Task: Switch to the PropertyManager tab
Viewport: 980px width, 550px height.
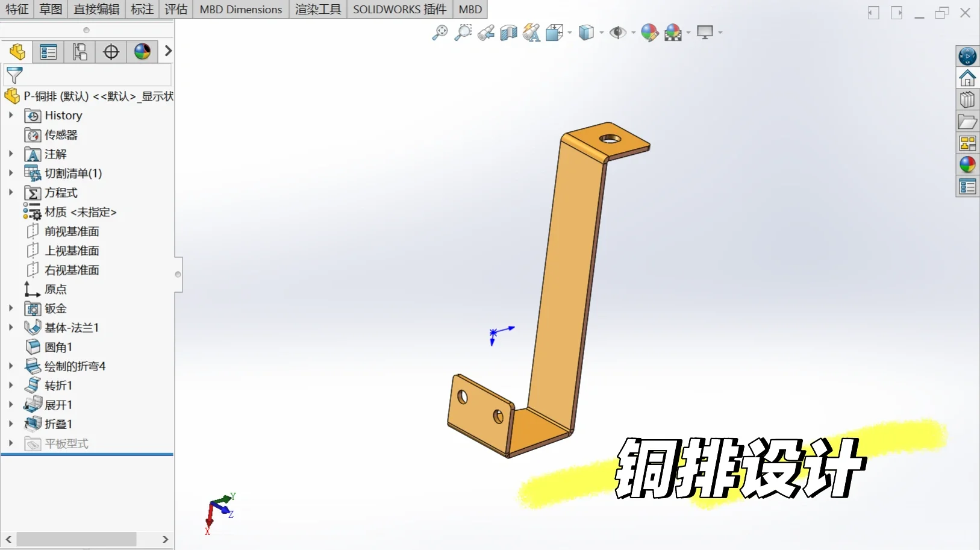Action: click(x=48, y=52)
